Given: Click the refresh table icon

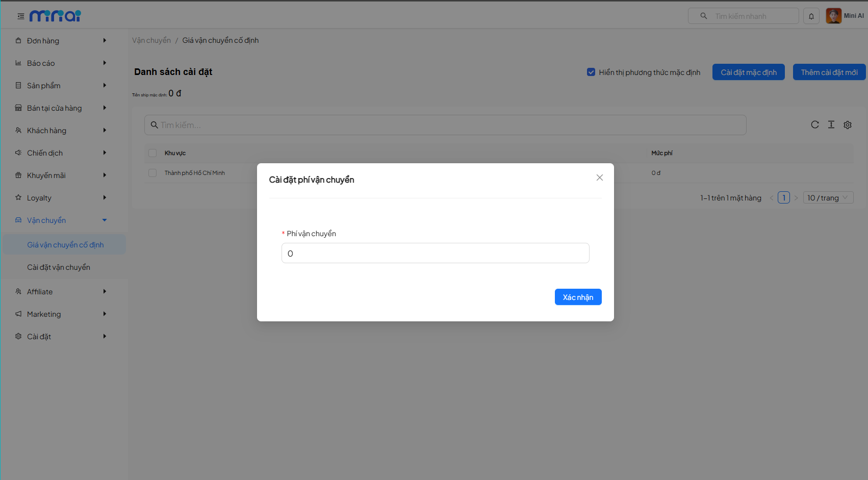Looking at the screenshot, I should pos(815,124).
